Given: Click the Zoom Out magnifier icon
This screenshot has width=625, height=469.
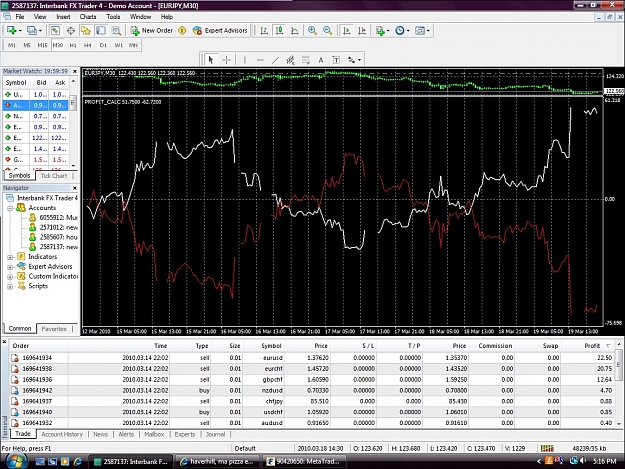Looking at the screenshot, I should [x=327, y=31].
